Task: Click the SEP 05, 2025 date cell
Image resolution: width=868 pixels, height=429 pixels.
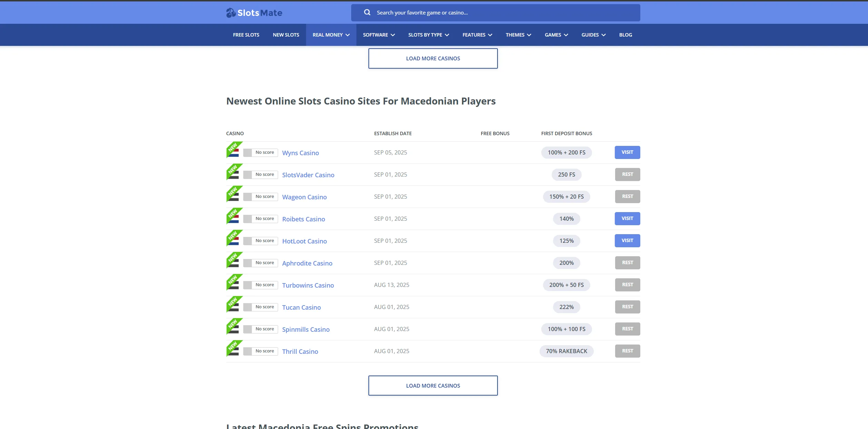Action: point(391,152)
